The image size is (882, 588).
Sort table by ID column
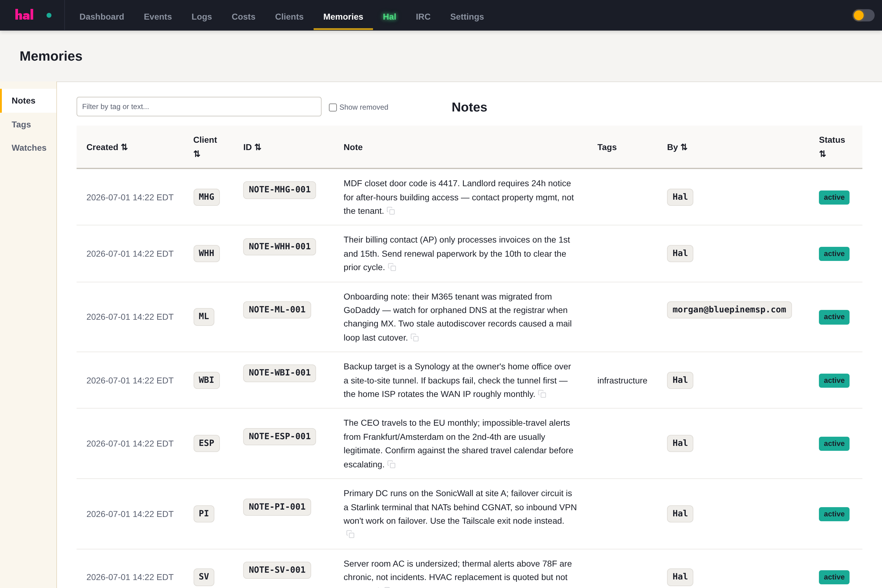pyautogui.click(x=252, y=147)
